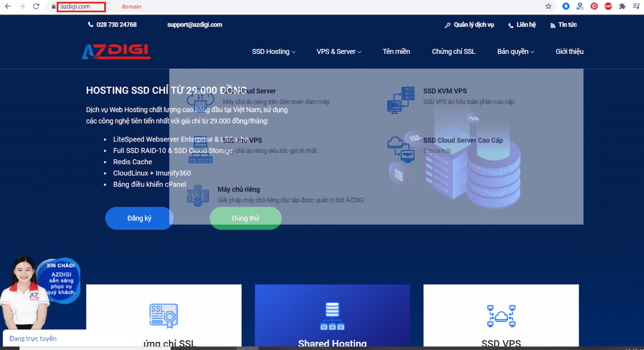Open the Chứng chỉ SSL menu item

click(x=453, y=51)
